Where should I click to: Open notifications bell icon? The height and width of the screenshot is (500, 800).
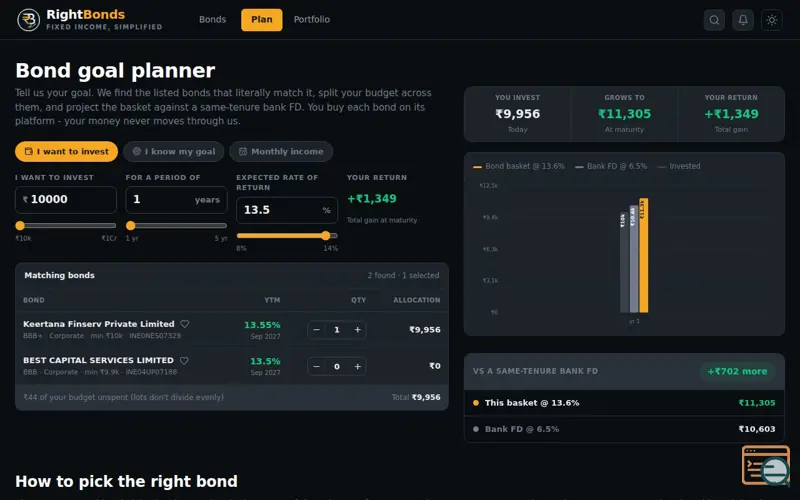(743, 20)
